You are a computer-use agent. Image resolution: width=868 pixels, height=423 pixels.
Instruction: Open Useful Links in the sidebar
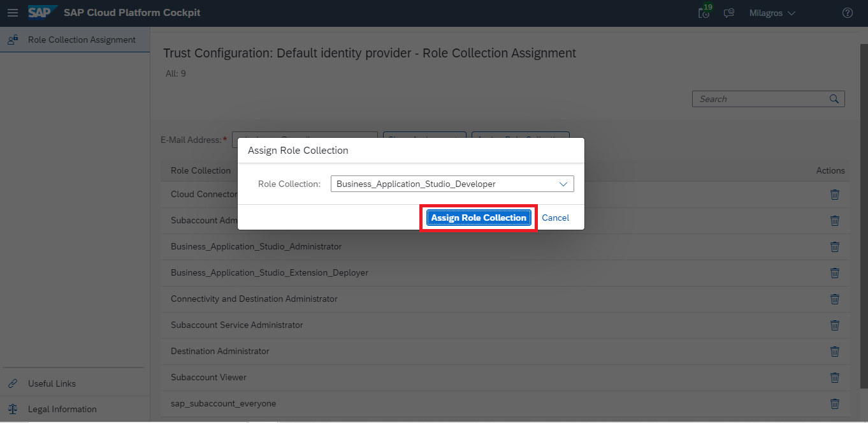(x=52, y=383)
